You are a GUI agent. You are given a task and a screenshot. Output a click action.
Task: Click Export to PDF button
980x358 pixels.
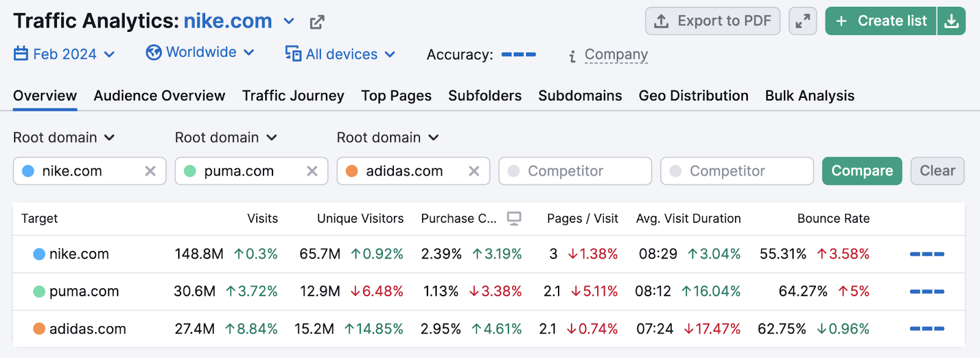click(x=712, y=21)
